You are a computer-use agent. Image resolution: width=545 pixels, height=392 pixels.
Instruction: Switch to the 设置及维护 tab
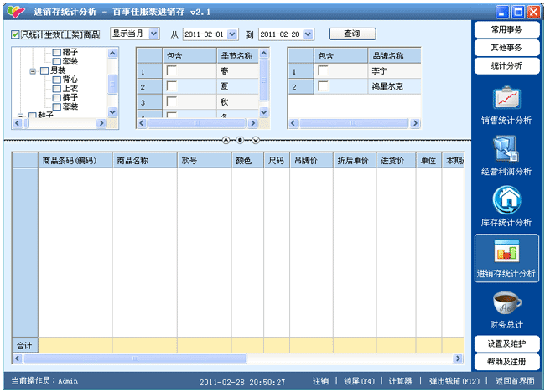[506, 343]
